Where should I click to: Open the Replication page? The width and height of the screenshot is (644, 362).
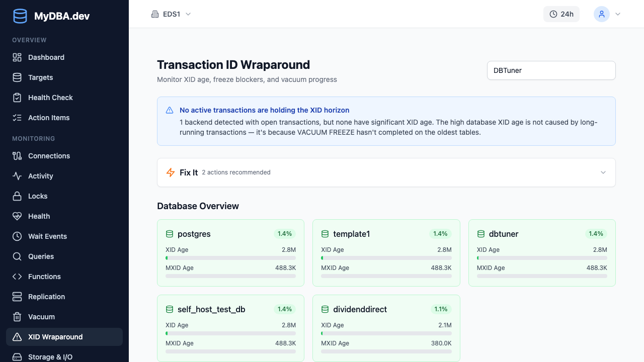64,297
